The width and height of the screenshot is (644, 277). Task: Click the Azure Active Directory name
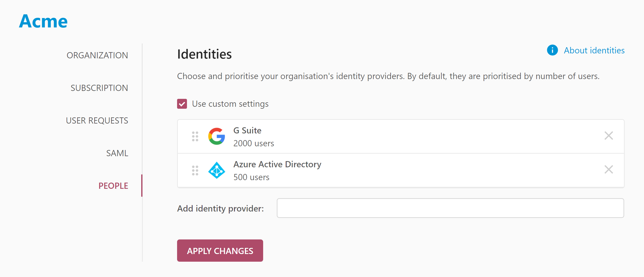[277, 164]
